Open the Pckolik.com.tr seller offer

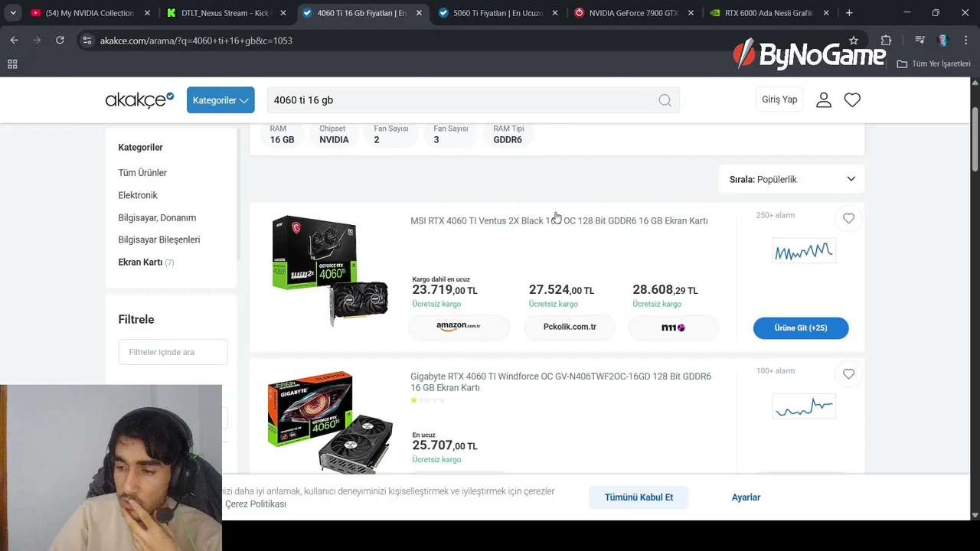point(570,327)
